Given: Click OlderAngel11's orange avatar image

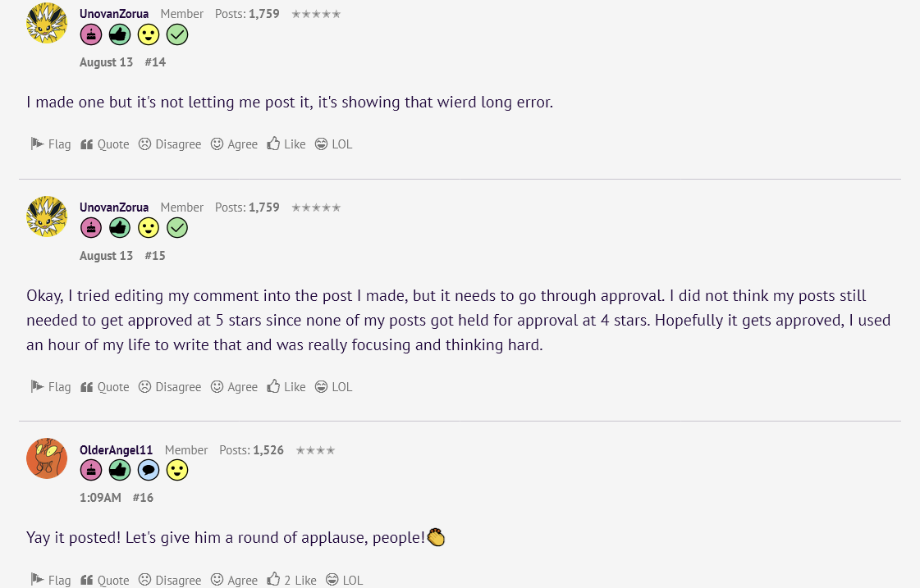Looking at the screenshot, I should click(47, 458).
